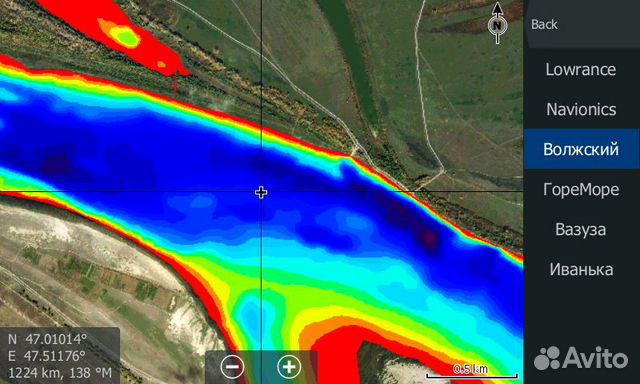Zoom in with the plus icon
The width and height of the screenshot is (640, 384).
289,366
